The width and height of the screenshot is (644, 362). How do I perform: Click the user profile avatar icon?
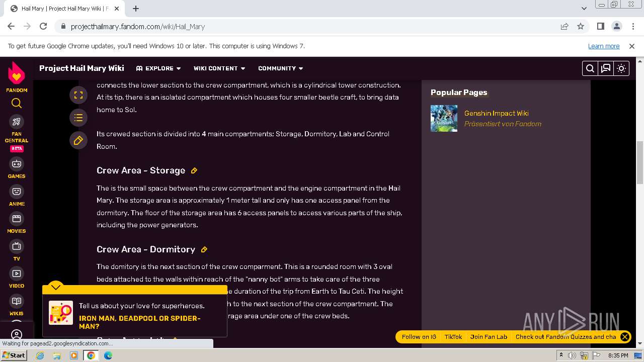click(x=17, y=335)
